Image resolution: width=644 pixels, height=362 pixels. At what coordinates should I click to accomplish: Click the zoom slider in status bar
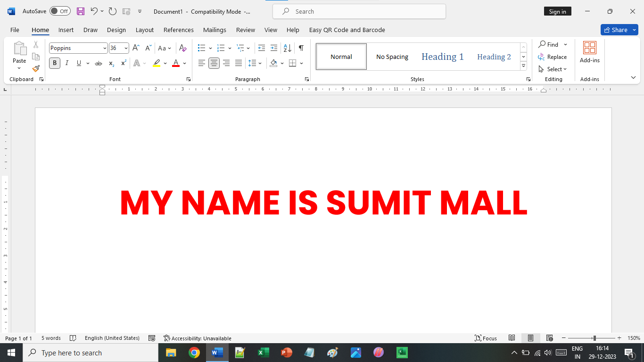(x=594, y=338)
